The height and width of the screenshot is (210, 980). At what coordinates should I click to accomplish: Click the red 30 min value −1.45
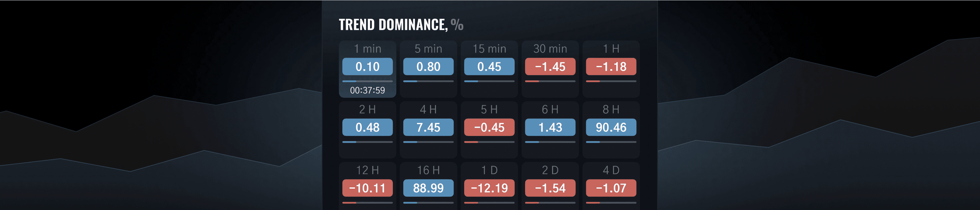(x=550, y=66)
